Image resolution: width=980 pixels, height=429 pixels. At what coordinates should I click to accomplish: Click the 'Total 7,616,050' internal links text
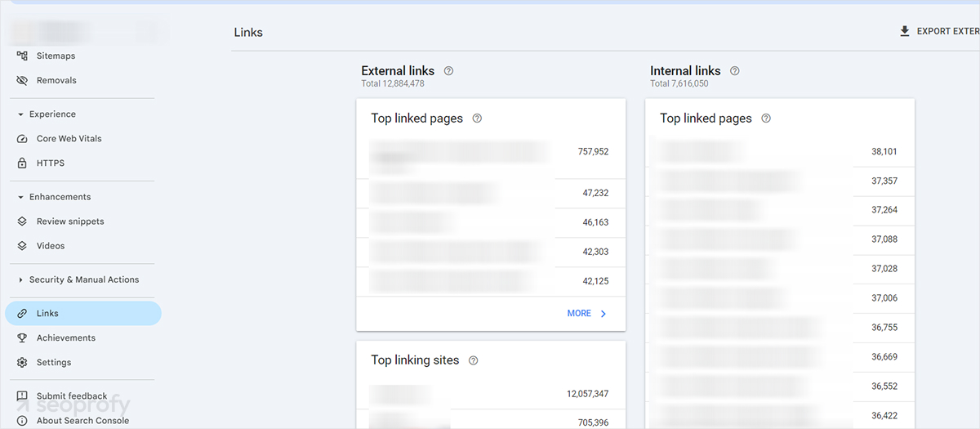point(679,84)
